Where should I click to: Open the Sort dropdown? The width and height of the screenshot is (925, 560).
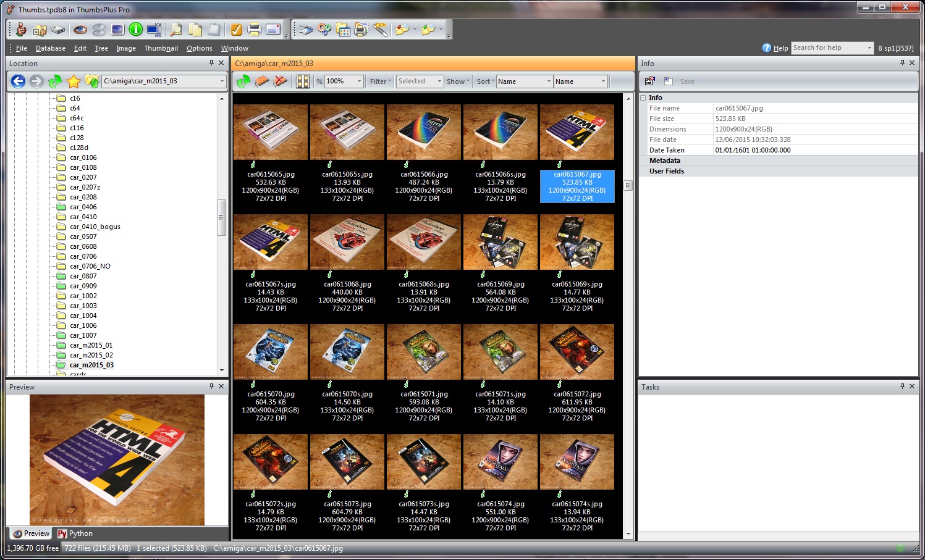click(486, 81)
